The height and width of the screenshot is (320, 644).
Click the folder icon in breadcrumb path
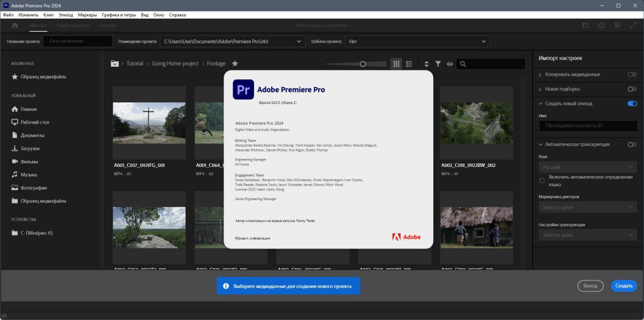115,63
